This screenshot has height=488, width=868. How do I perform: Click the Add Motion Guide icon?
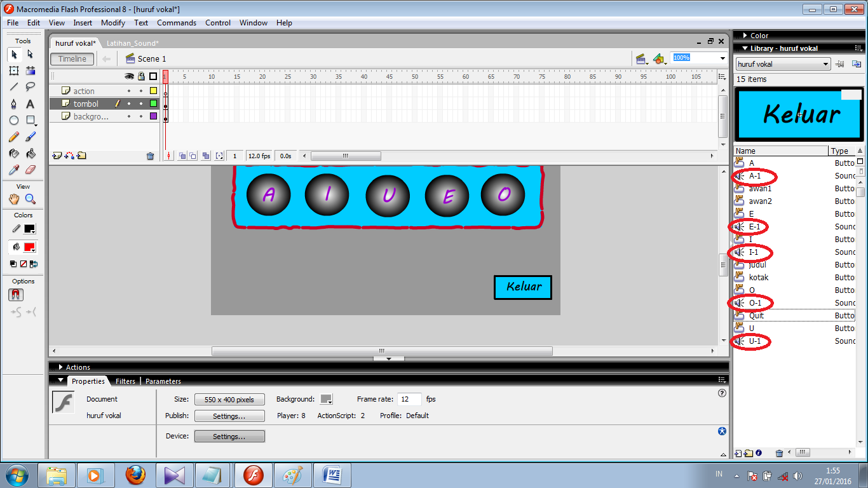point(69,156)
